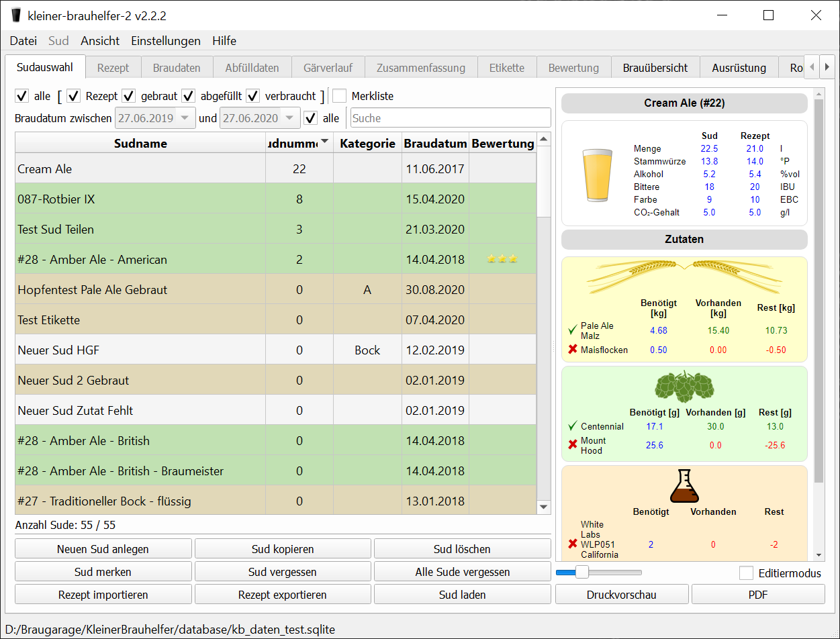The image size is (840, 639).
Task: Click the wheat malt icon in Zutaten
Action: point(684,275)
